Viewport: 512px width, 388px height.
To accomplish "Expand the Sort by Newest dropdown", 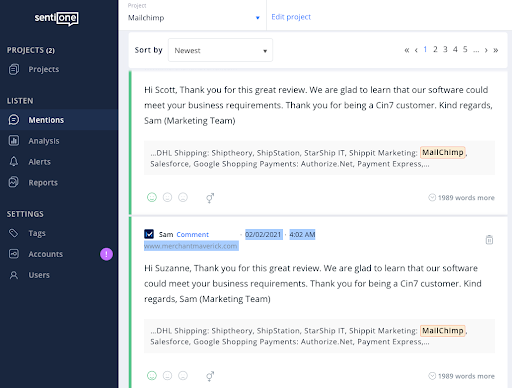I will 220,50.
